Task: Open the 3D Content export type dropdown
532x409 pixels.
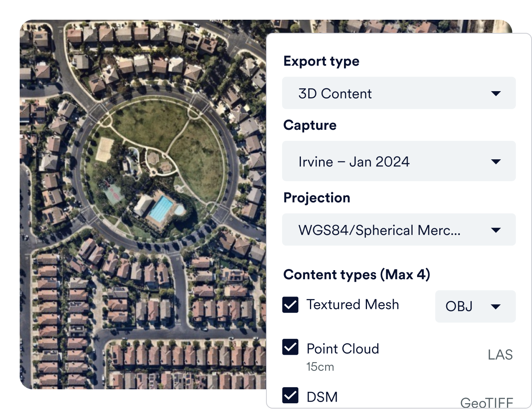Action: point(399,93)
